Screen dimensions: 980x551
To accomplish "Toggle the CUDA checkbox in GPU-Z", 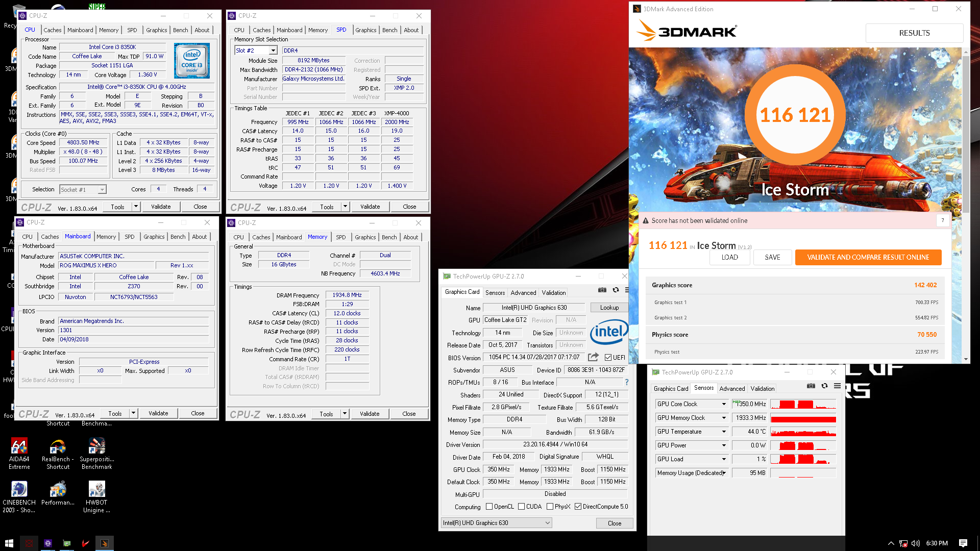I will click(521, 507).
